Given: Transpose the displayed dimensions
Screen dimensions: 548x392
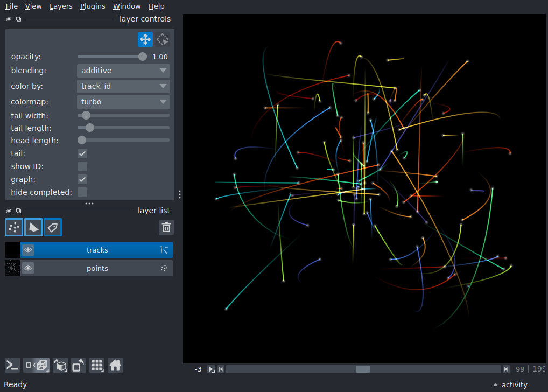Looking at the screenshot, I should point(78,366).
